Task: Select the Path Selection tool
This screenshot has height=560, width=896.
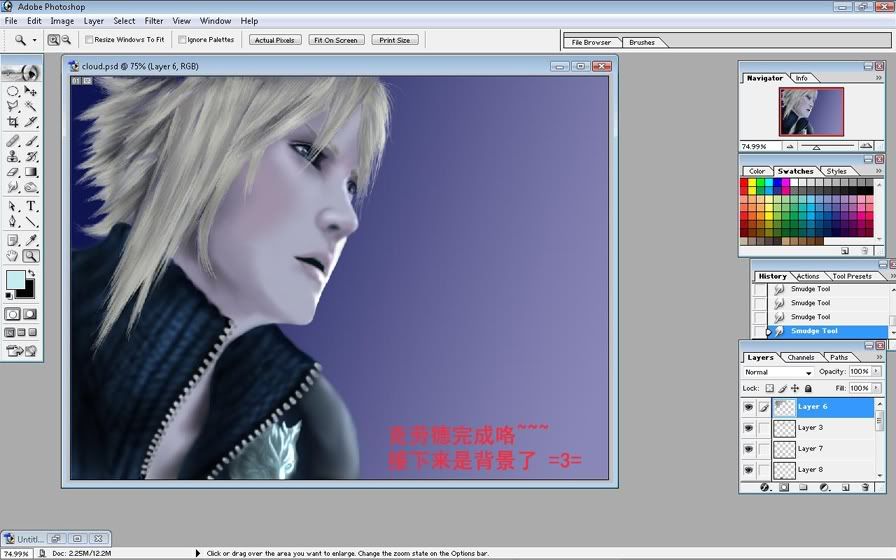Action: tap(12, 206)
